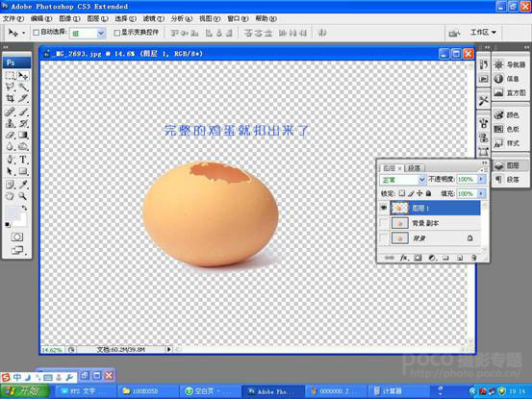This screenshot has height=399, width=532.
Task: Select the Rectangular Marquee tool
Action: (x=11, y=75)
